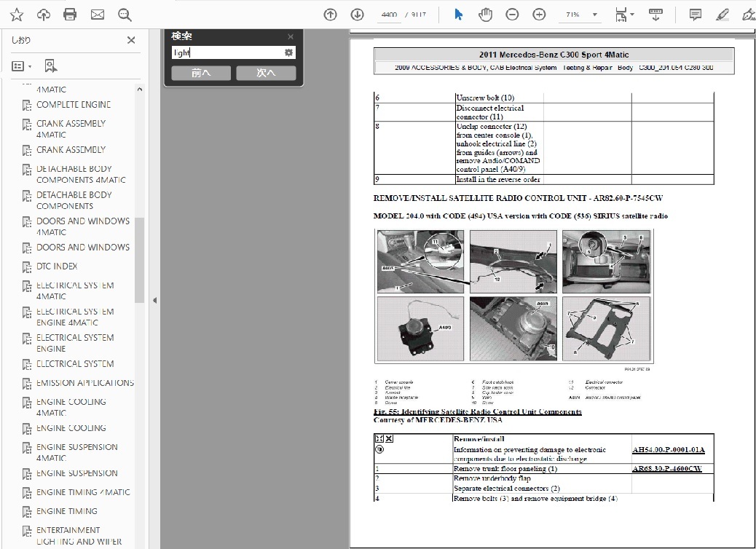Click the zoom in plus icon

[539, 15]
